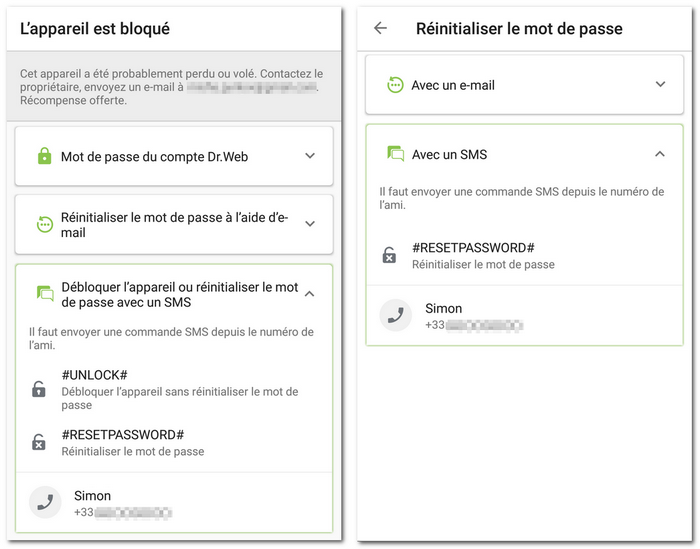700x549 pixels.
Task: Tap the crossed padlock icon in right panel
Action: 389,255
